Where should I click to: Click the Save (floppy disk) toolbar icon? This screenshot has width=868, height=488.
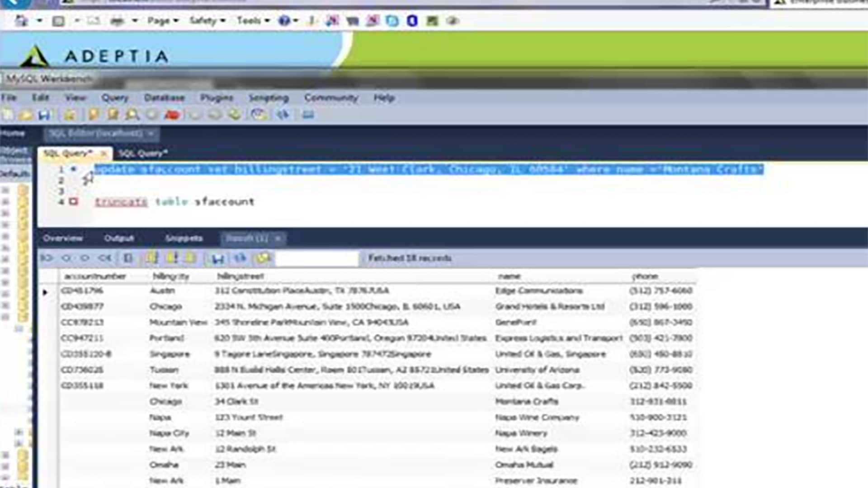44,115
